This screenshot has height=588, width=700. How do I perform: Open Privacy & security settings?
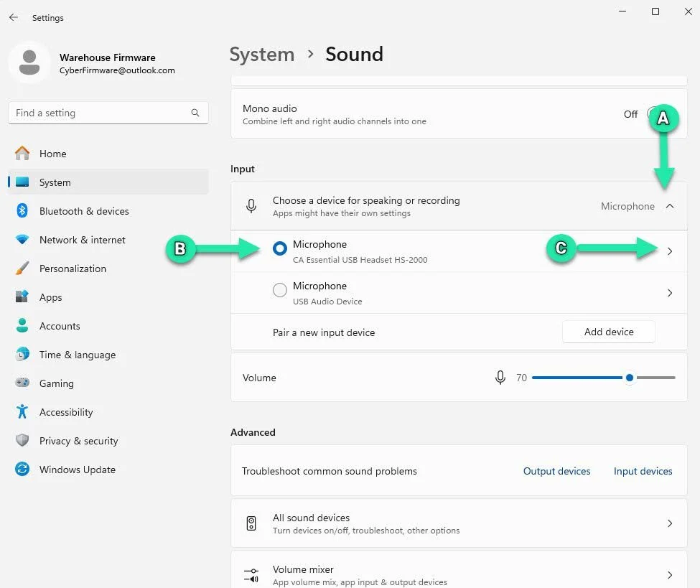pyautogui.click(x=79, y=440)
